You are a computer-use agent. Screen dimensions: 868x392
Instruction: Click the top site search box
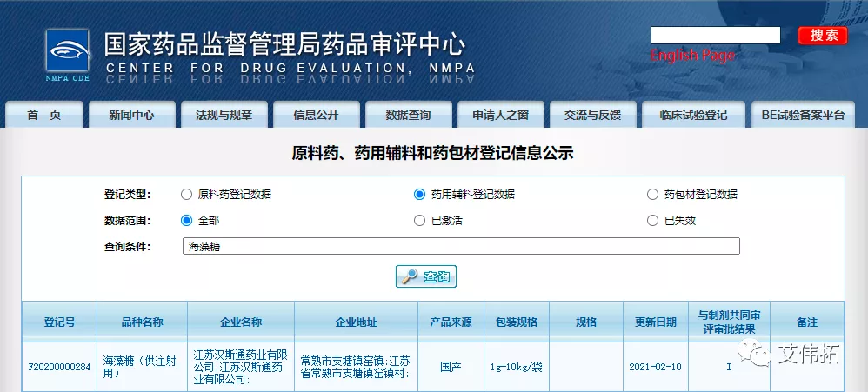[x=715, y=36]
